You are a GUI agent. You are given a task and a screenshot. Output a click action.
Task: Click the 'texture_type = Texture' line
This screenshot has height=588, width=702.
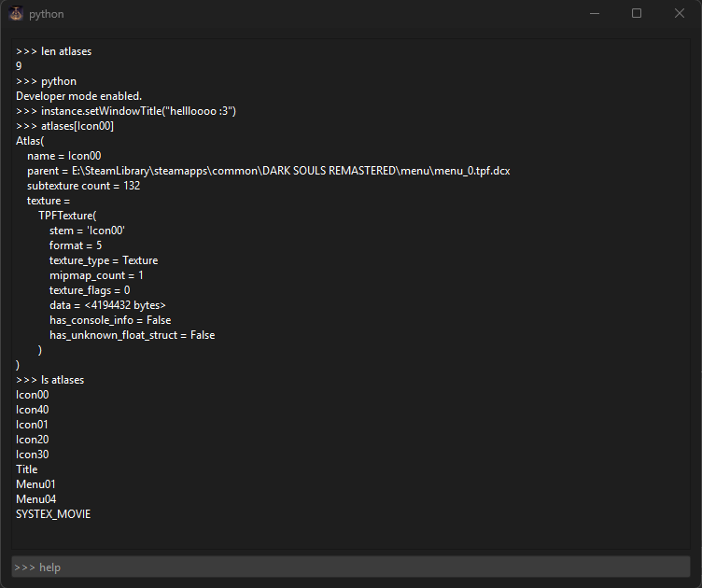pyautogui.click(x=104, y=260)
